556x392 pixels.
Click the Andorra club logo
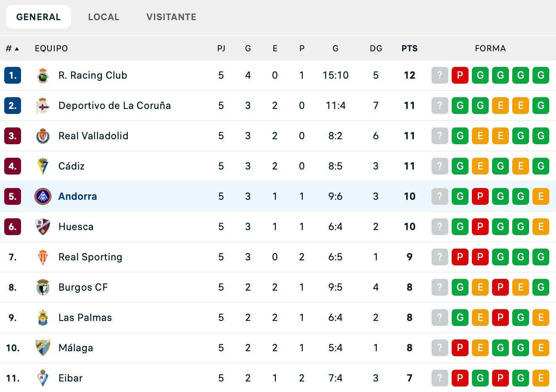(42, 196)
